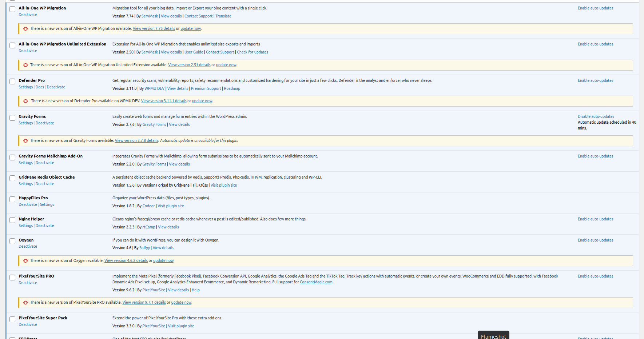Screen dimensions: 644x339
Task: Check the Oxygen plugin checkbox
Action: 12,241
